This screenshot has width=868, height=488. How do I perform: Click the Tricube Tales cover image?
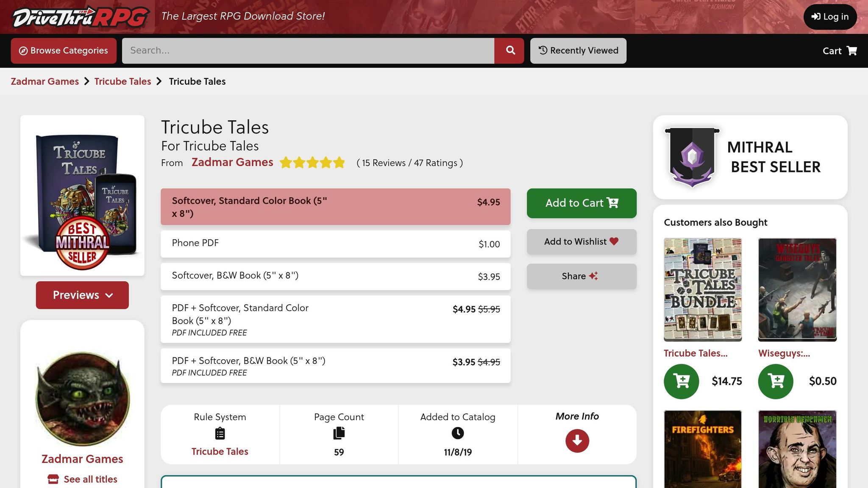[x=82, y=196]
